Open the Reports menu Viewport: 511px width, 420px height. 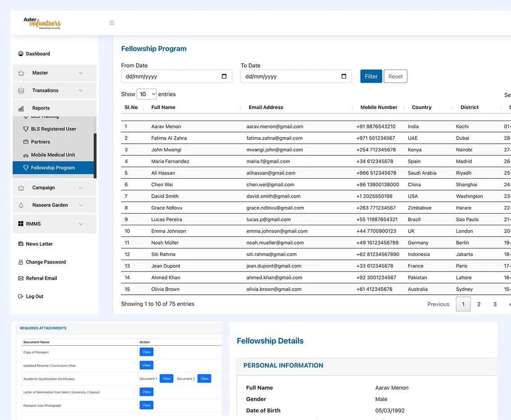click(41, 108)
